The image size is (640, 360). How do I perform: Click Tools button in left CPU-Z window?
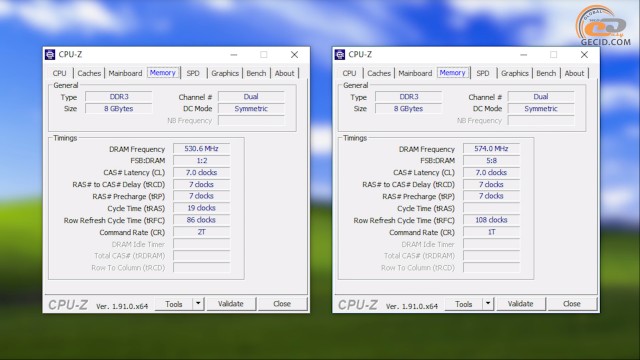coord(174,304)
